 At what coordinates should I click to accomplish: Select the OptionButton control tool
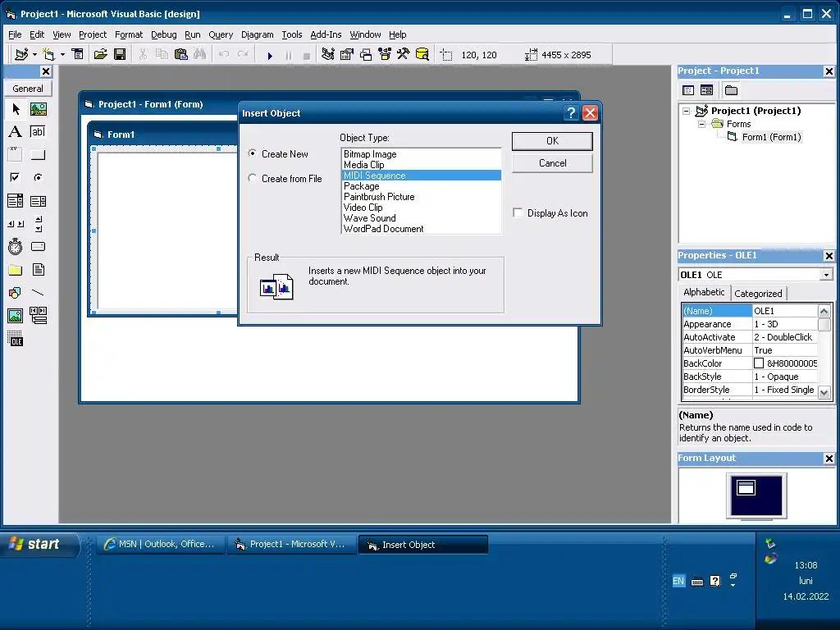coord(38,177)
